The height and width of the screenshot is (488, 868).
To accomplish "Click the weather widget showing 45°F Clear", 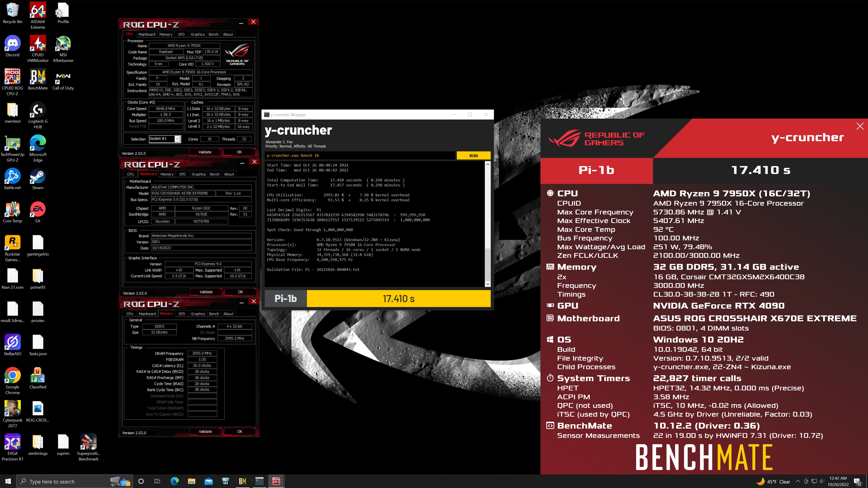I will click(773, 482).
